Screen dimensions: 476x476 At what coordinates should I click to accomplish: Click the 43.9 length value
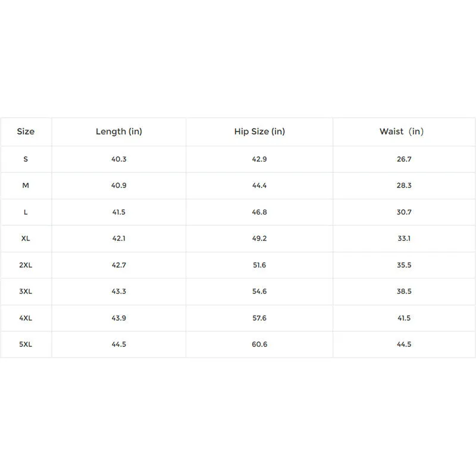118,318
